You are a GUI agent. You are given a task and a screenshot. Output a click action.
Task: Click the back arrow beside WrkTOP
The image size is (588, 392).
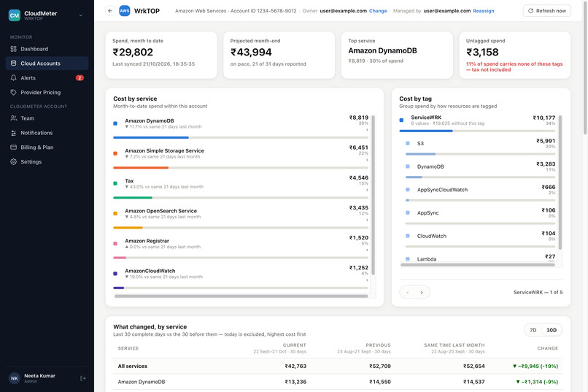(x=110, y=11)
